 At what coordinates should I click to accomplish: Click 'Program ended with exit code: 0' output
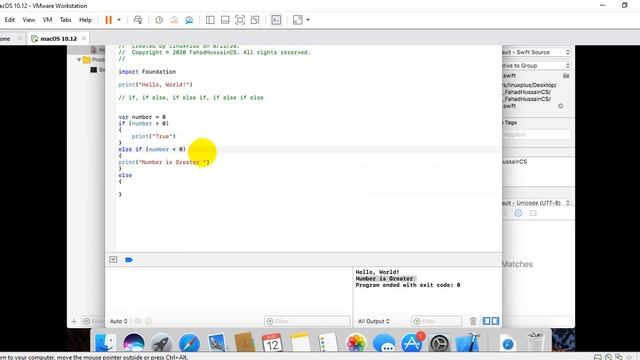tap(408, 285)
